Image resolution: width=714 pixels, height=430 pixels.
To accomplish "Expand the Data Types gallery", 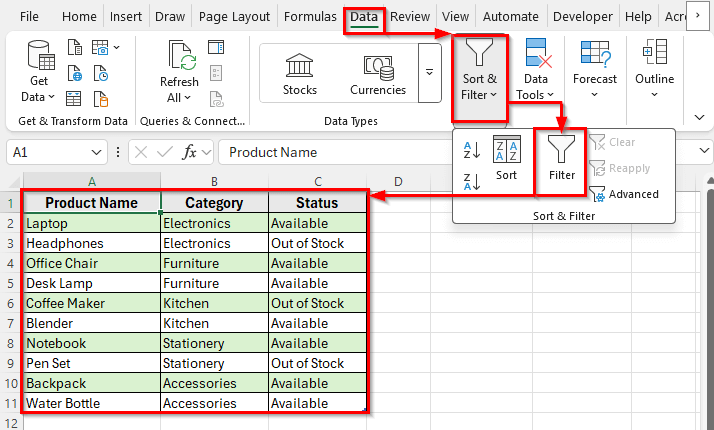I will point(429,72).
